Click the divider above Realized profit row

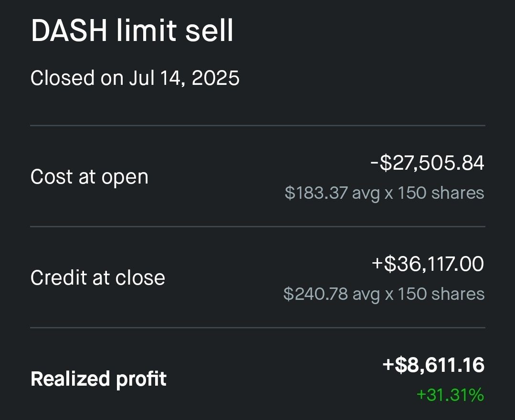[258, 328]
